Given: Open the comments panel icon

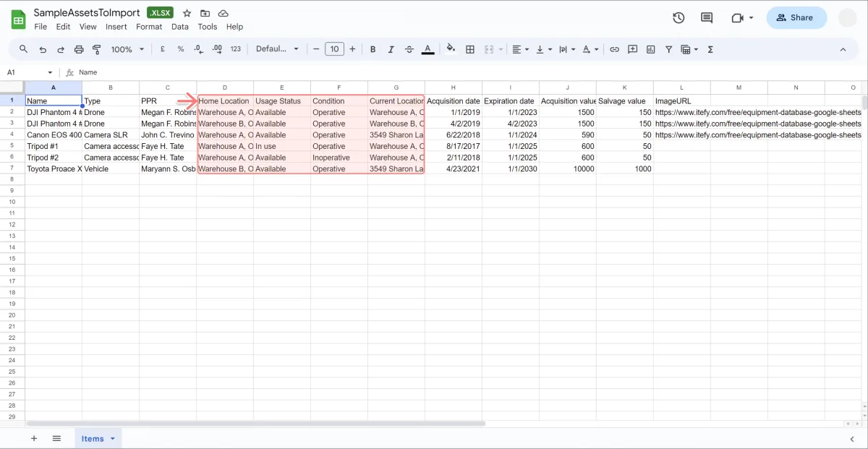Looking at the screenshot, I should pyautogui.click(x=707, y=18).
